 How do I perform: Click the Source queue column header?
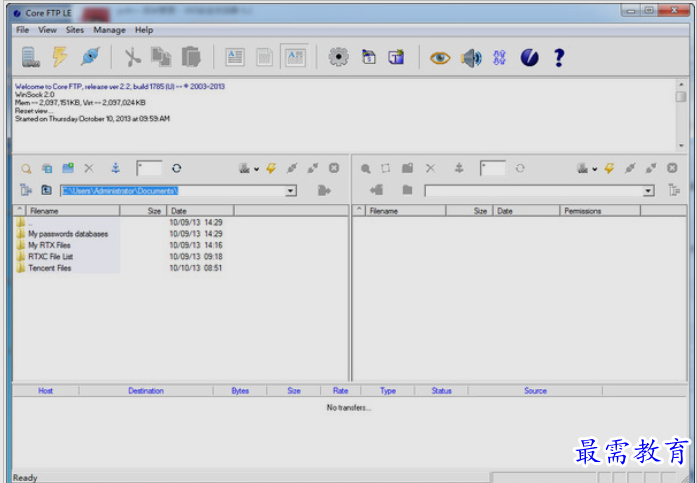(535, 391)
